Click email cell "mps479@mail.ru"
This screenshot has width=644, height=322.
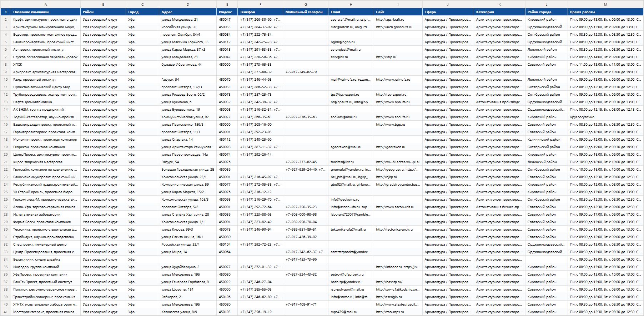(x=351, y=312)
